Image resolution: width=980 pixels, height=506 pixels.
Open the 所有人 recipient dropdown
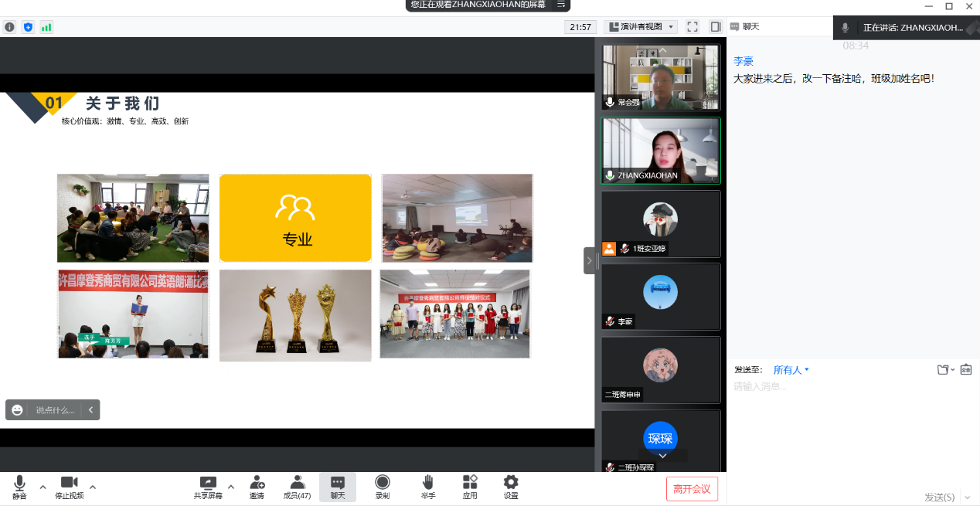(791, 370)
